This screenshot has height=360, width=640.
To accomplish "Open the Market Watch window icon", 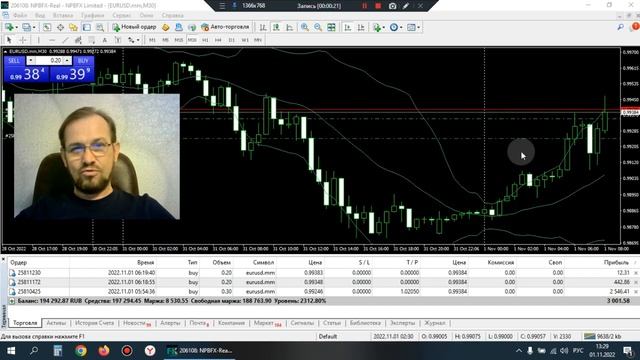I will coord(47,27).
